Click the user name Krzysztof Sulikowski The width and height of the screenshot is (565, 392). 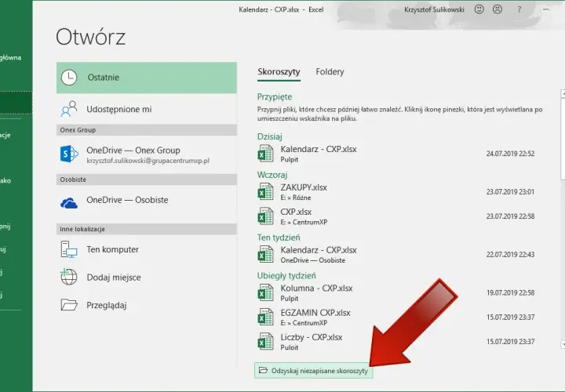pos(434,9)
